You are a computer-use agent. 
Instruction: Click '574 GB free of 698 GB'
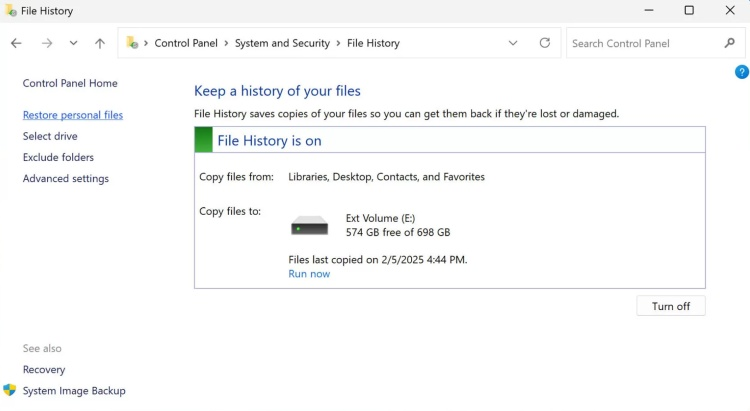pos(398,232)
